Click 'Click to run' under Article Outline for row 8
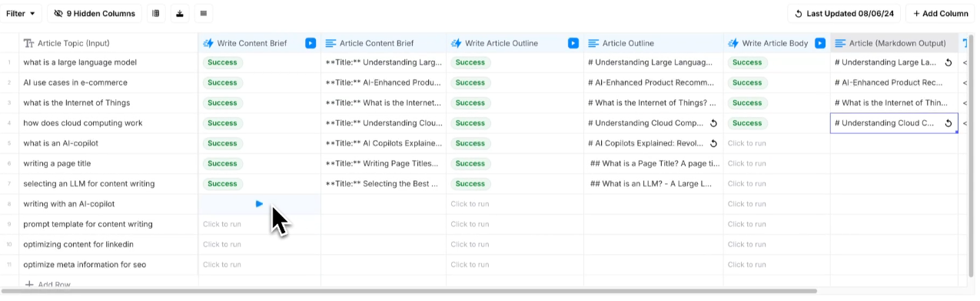 click(470, 204)
